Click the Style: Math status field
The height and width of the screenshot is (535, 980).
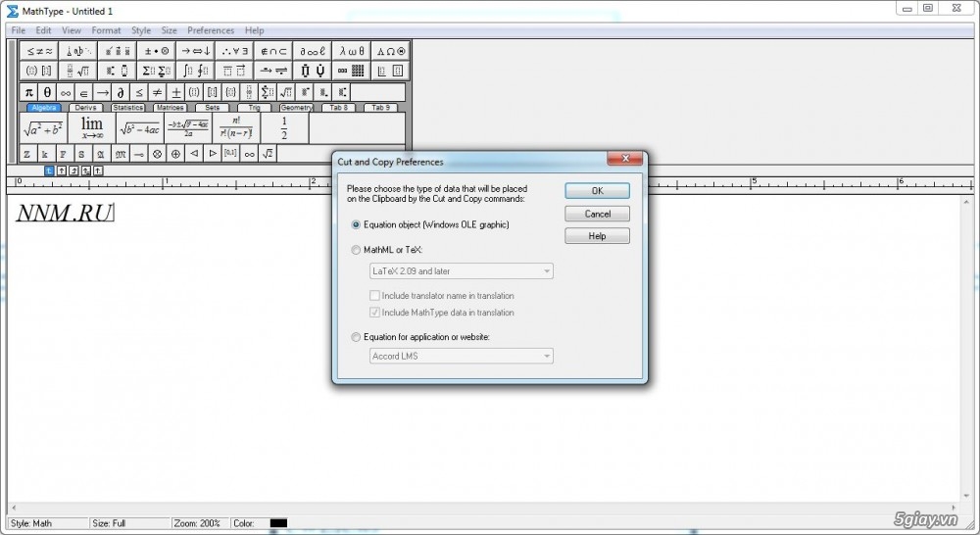[47, 523]
